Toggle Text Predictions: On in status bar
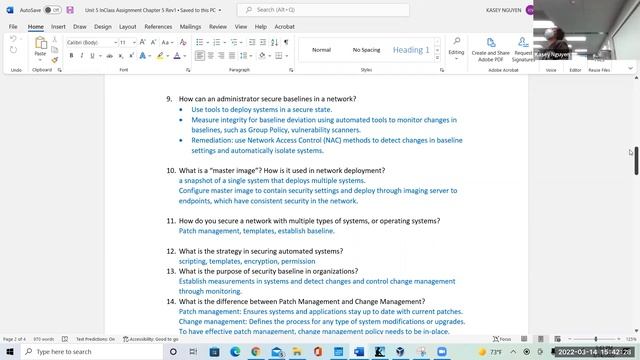The image size is (640, 360). pyautogui.click(x=95, y=339)
